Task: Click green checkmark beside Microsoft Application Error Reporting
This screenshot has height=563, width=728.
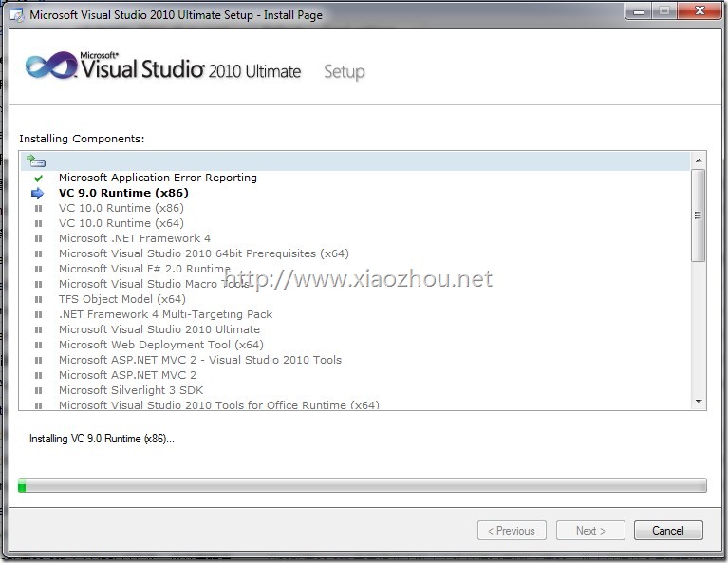Action: (x=39, y=178)
